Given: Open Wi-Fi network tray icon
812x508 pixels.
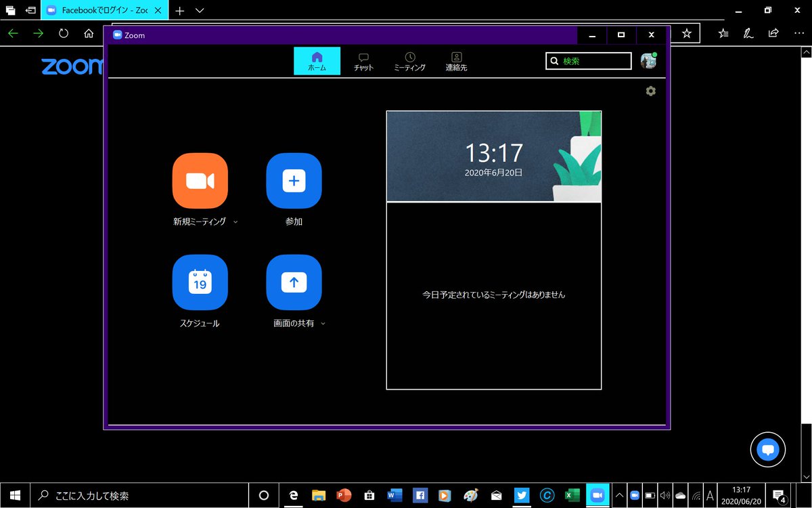Looking at the screenshot, I should click(696, 495).
